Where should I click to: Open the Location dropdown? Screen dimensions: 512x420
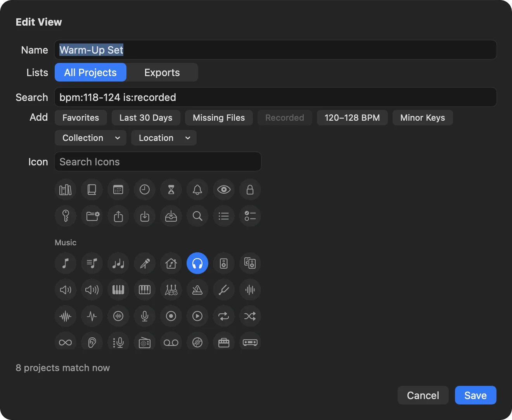pyautogui.click(x=164, y=138)
